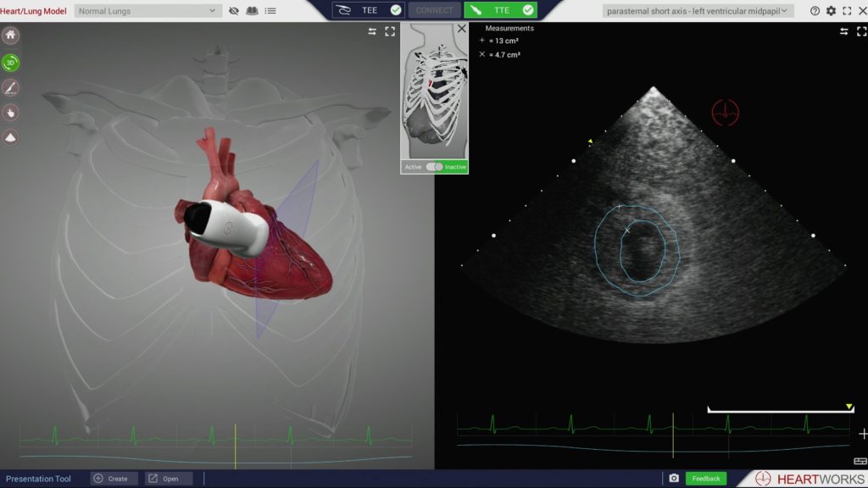
Task: Click the ultrasound sector icon in sidebar
Action: pos(11,136)
